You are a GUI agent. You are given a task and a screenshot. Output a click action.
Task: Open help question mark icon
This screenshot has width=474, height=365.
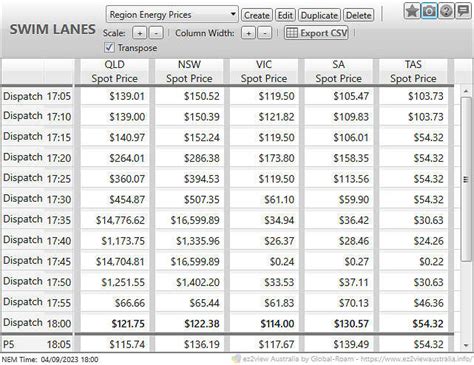click(x=446, y=11)
